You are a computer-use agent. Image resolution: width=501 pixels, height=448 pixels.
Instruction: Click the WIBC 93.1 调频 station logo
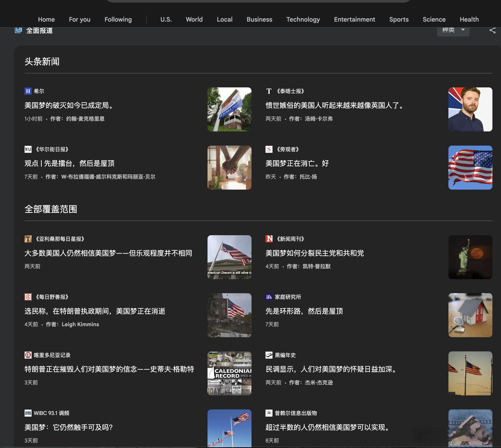pyautogui.click(x=28, y=413)
